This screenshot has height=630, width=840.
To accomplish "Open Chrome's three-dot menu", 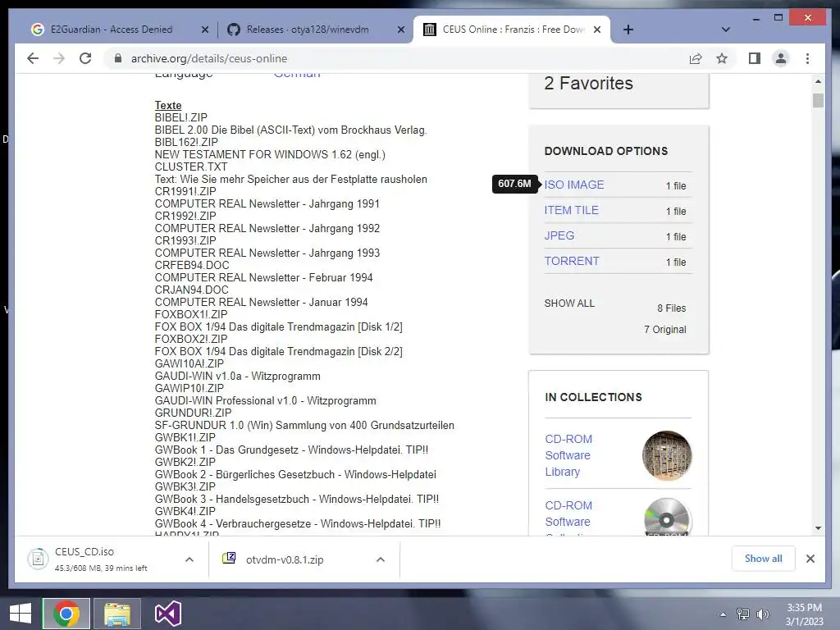I will pos(808,58).
